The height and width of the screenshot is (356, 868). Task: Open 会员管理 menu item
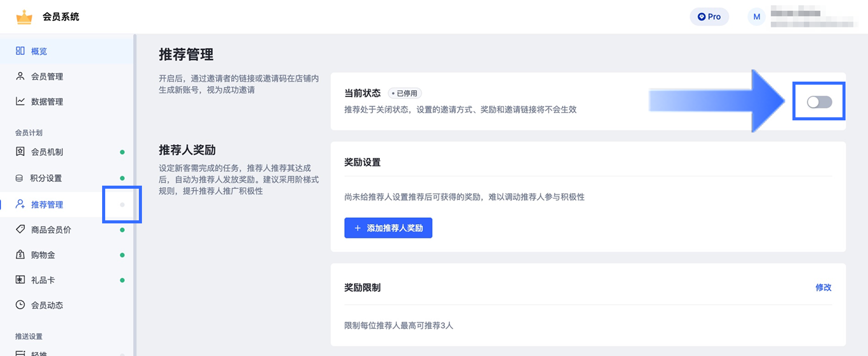66,77
